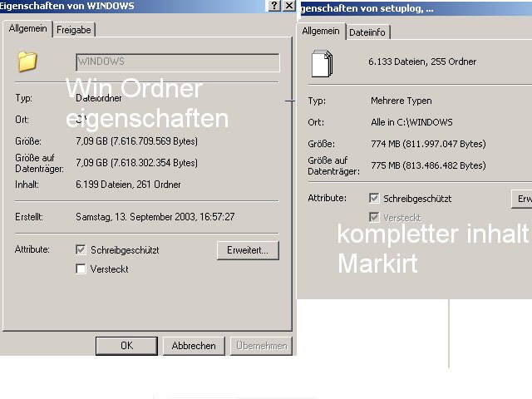Screen dimensions: 532x399
Task: Click the disk size 775 MB (813.486.482 Bytes)
Action: coord(428,165)
